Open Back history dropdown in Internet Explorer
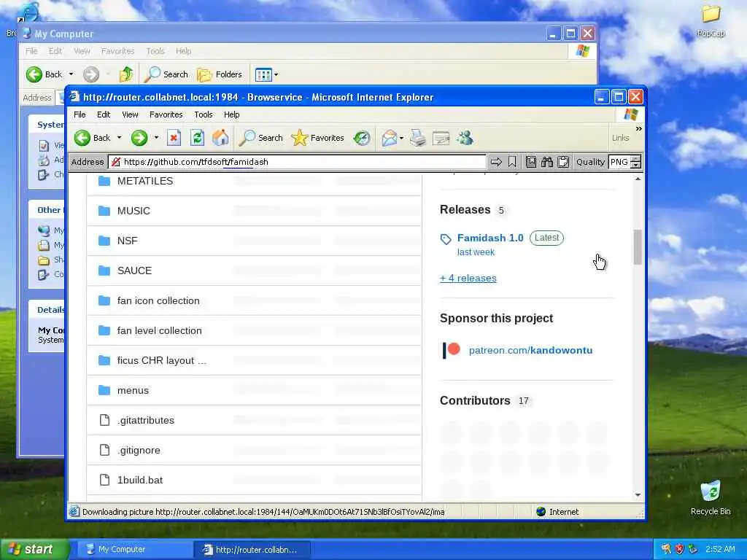This screenshot has height=560, width=747. [x=119, y=138]
